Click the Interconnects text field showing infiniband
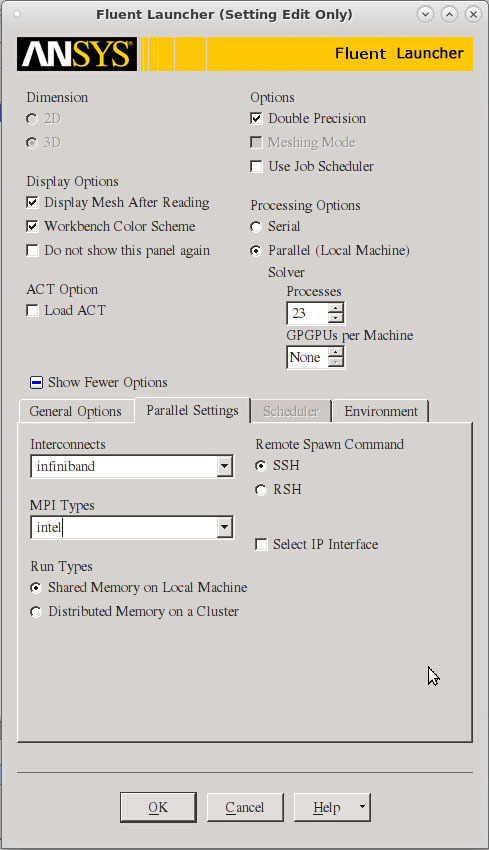 click(x=124, y=466)
